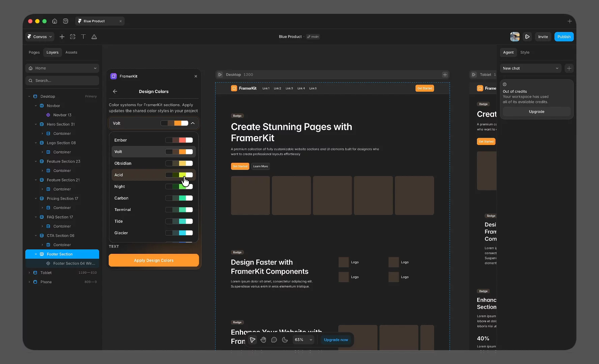Open a new tab with plus icon
Image resolution: width=599 pixels, height=364 pixels.
pyautogui.click(x=570, y=21)
